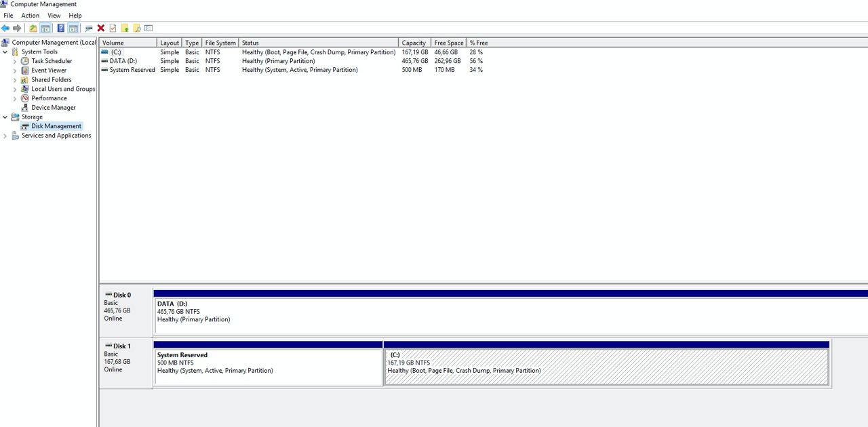The height and width of the screenshot is (427, 868).
Task: Click the 170 MB free space cell
Action: tap(444, 70)
